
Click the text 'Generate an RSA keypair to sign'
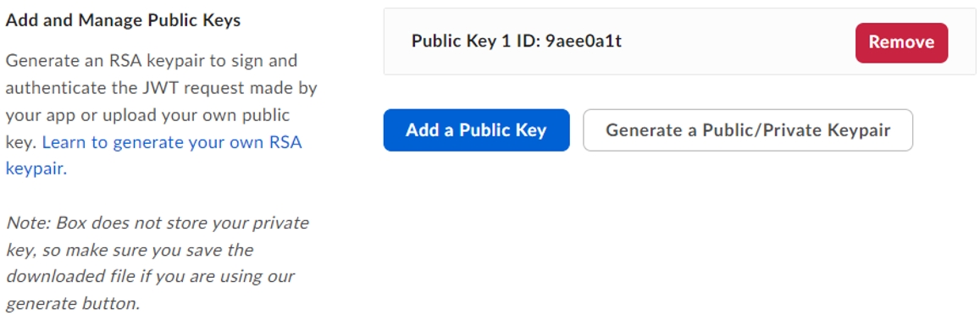click(152, 61)
